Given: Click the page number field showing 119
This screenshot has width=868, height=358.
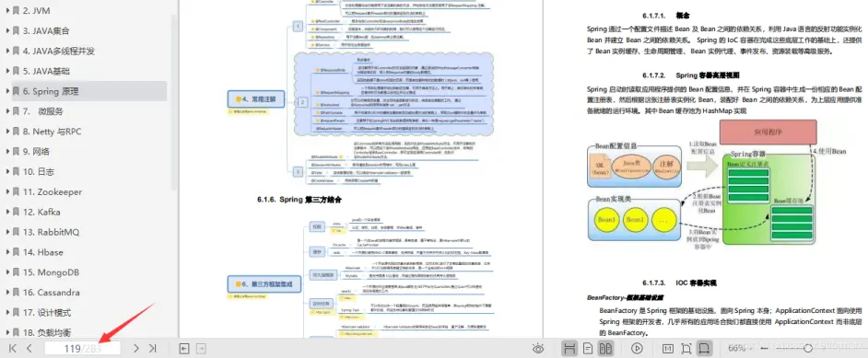Looking at the screenshot, I should pyautogui.click(x=83, y=349).
